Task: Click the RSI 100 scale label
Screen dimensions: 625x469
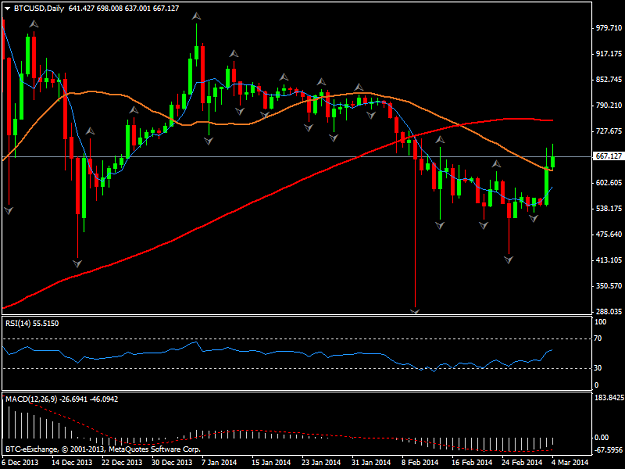Action: coord(600,322)
